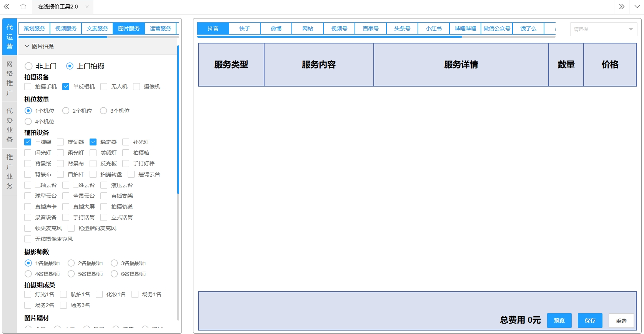This screenshot has width=644, height=334.
Task: Select the 微博 platform tab
Action: [276, 28]
